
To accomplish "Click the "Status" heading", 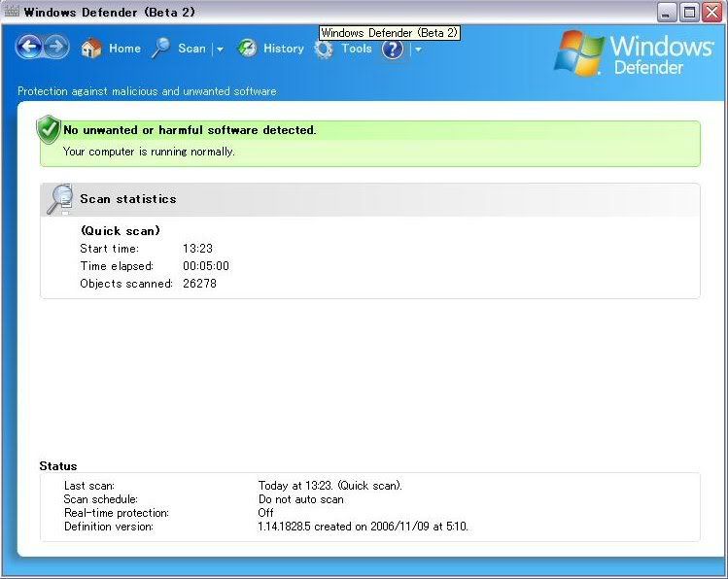I will pyautogui.click(x=58, y=465).
